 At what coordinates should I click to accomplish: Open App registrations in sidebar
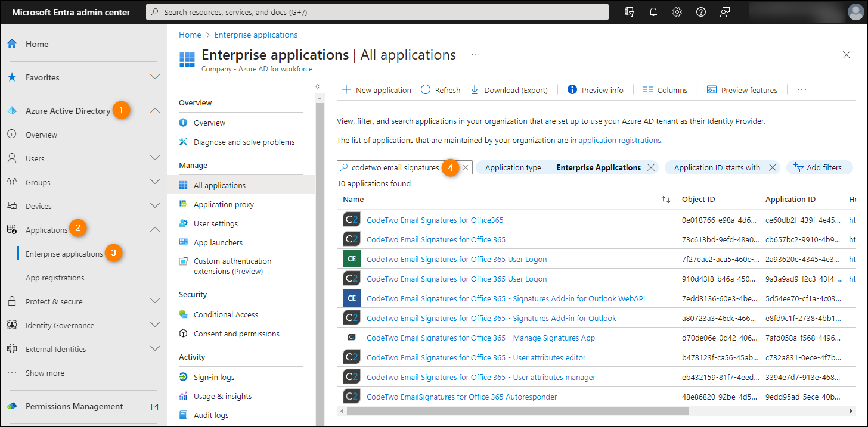tap(55, 278)
